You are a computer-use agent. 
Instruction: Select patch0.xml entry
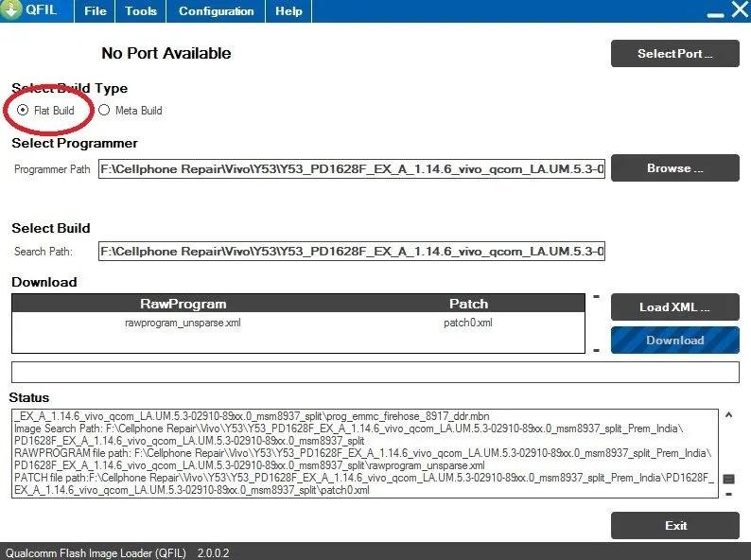coord(468,323)
